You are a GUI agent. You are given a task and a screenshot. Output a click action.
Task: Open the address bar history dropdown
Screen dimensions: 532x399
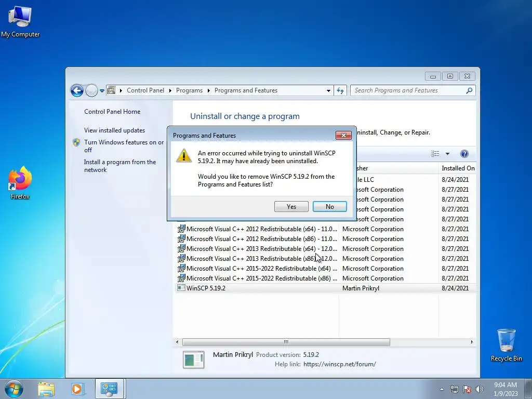[x=328, y=90]
